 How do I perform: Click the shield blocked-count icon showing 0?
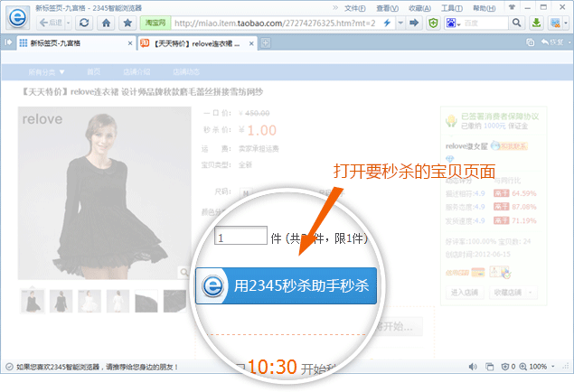(x=509, y=367)
